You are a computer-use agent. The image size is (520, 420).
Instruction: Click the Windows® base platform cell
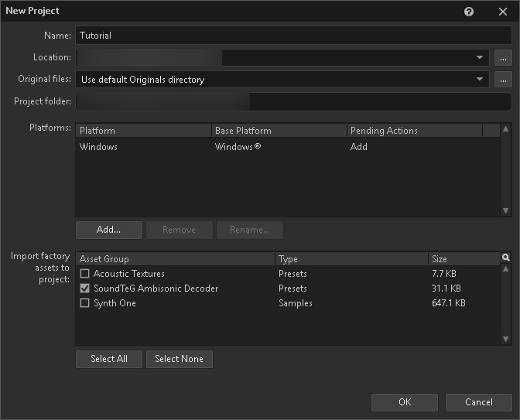click(238, 147)
